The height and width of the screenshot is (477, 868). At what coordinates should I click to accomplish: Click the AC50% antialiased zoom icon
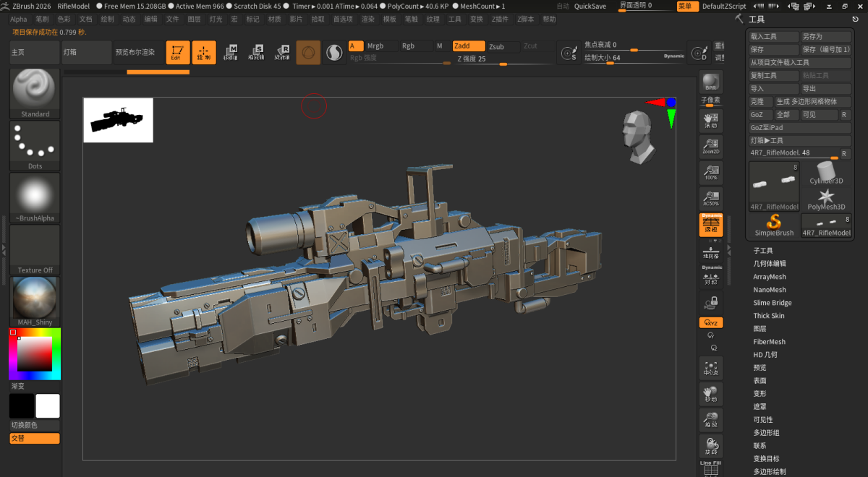[710, 199]
